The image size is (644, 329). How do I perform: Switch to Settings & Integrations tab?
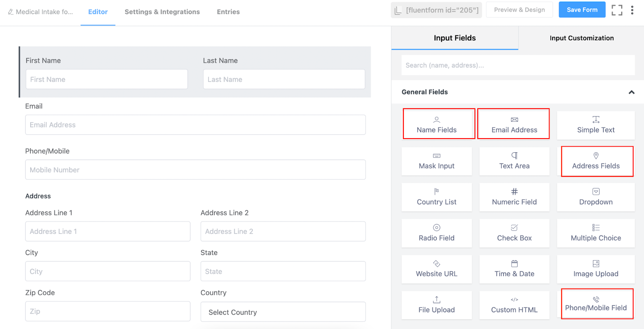(162, 12)
